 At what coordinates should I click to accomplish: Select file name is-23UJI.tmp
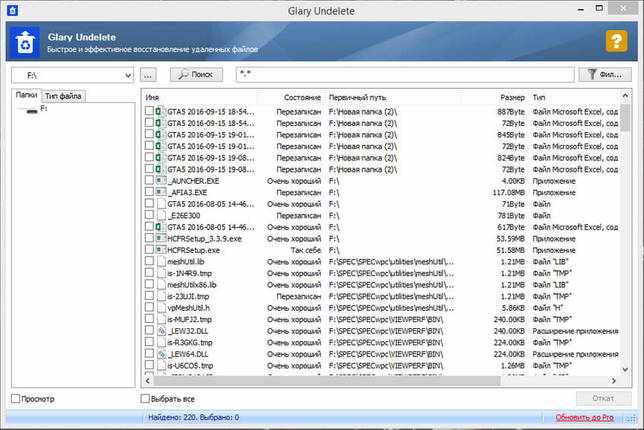click(x=188, y=296)
